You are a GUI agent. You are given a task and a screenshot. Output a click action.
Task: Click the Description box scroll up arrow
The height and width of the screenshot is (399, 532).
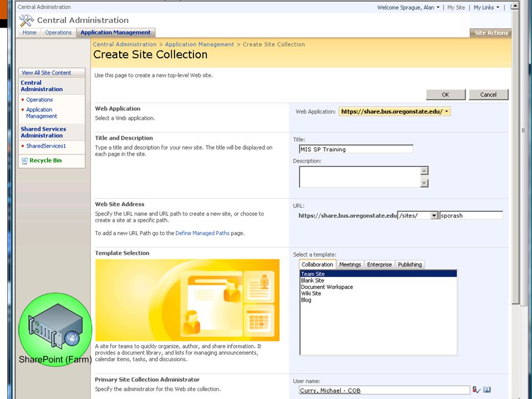point(424,171)
